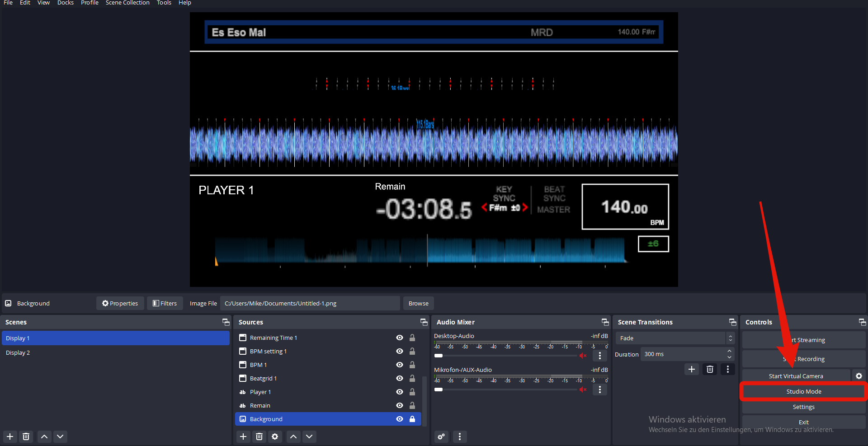868x446 pixels.
Task: Click Browse for image file
Action: pyautogui.click(x=418, y=303)
